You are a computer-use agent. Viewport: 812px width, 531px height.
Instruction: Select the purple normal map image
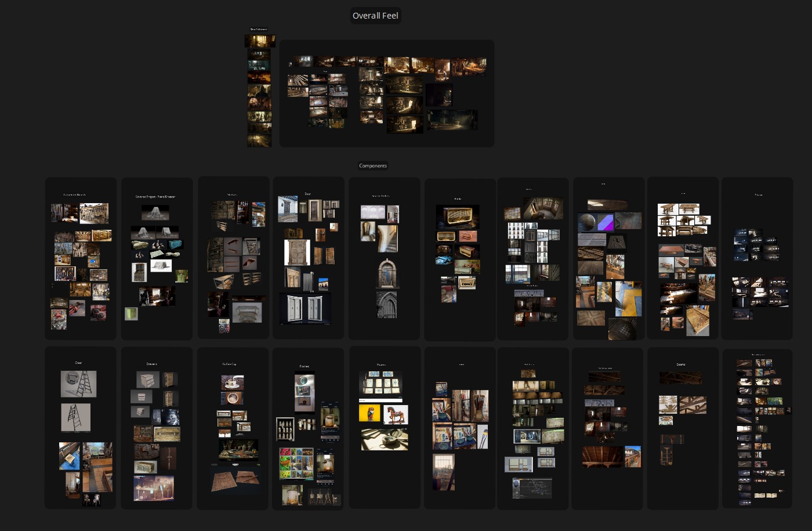pos(605,222)
